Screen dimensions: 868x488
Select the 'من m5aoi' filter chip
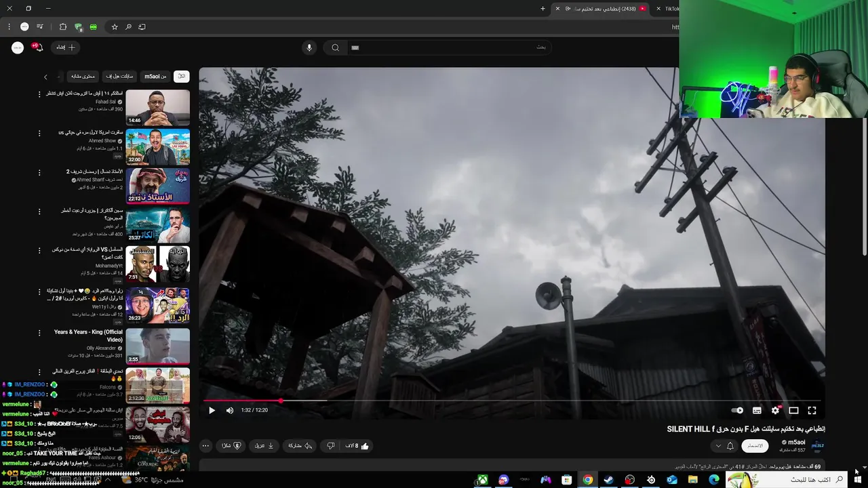pos(155,77)
